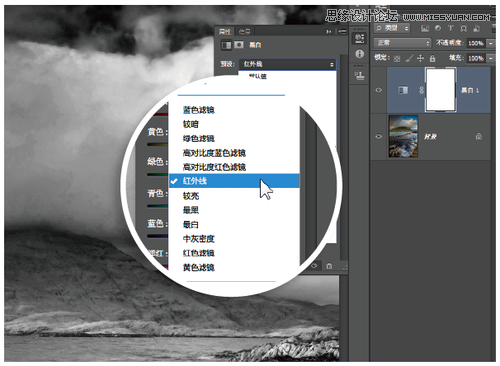Viewport: 500px width, 366px height.
Task: Select the 黑白 1 layer name
Action: pyautogui.click(x=470, y=90)
